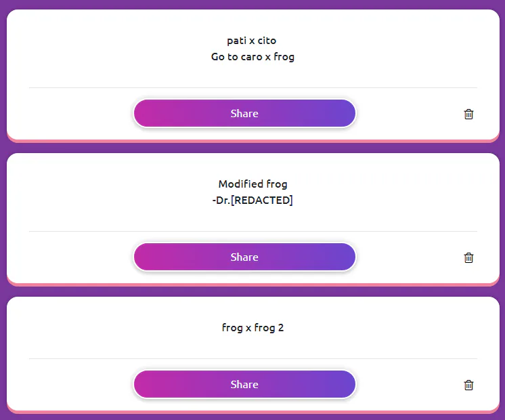The width and height of the screenshot is (505, 420).
Task: Click pink bottom border of Modified frog card
Action: coord(252,285)
